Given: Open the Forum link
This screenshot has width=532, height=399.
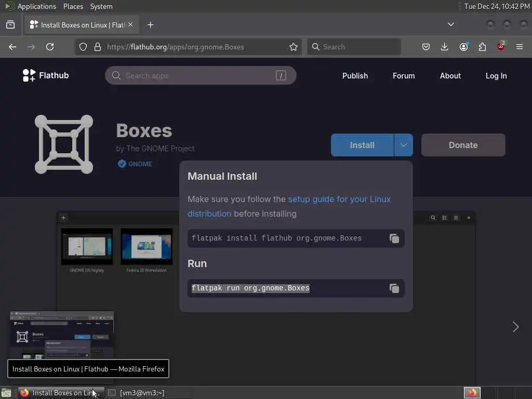Looking at the screenshot, I should pos(404,76).
